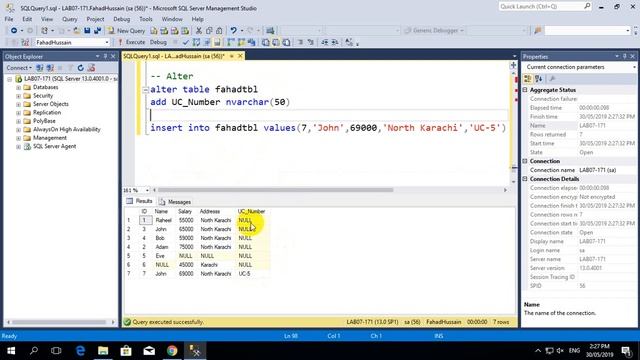Toggle Results to Grid mode

(x=276, y=42)
